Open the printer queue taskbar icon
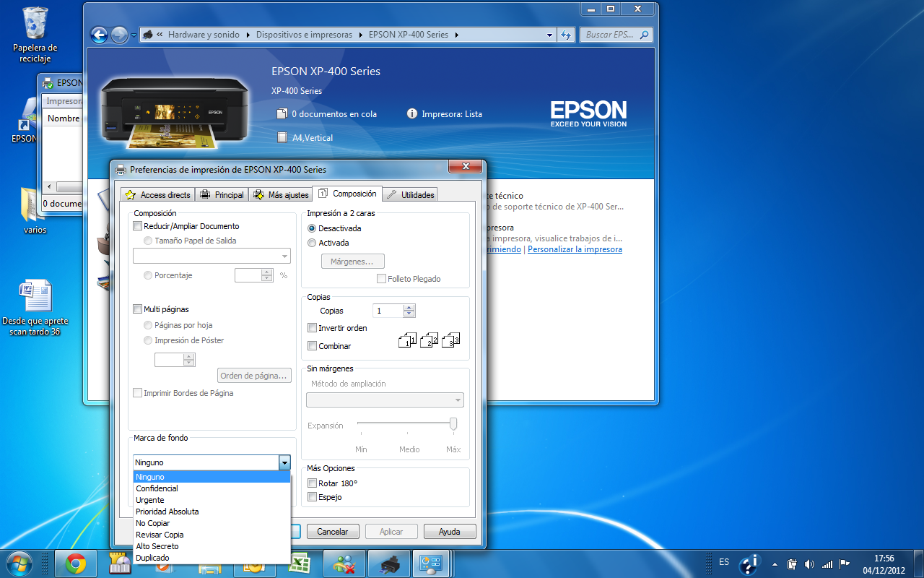 [x=389, y=564]
